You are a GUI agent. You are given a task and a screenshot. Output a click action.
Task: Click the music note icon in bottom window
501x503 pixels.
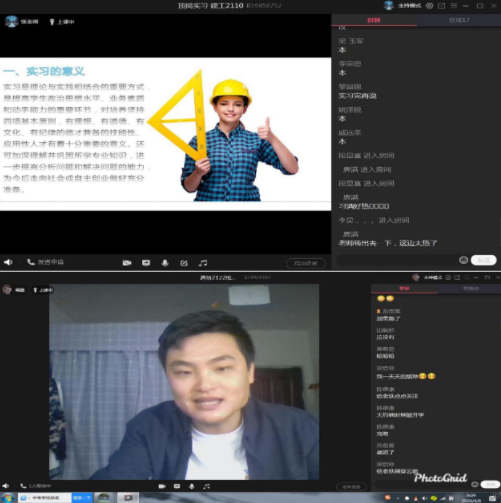207,486
